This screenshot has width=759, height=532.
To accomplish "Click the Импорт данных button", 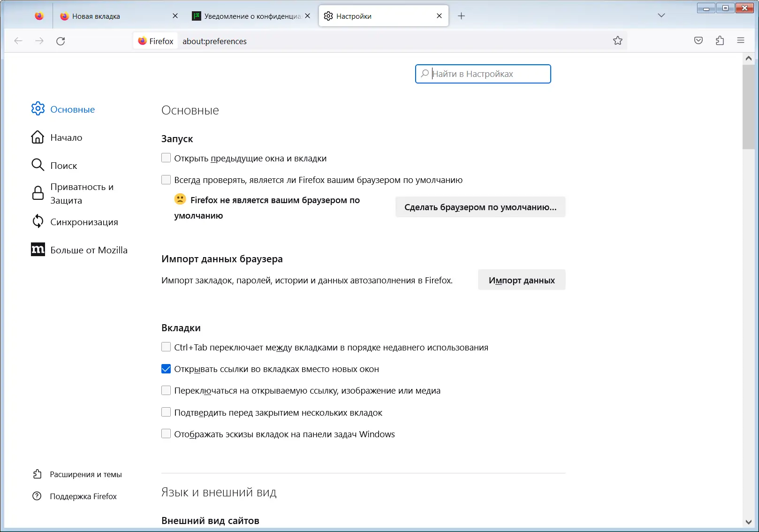I will 521,280.
